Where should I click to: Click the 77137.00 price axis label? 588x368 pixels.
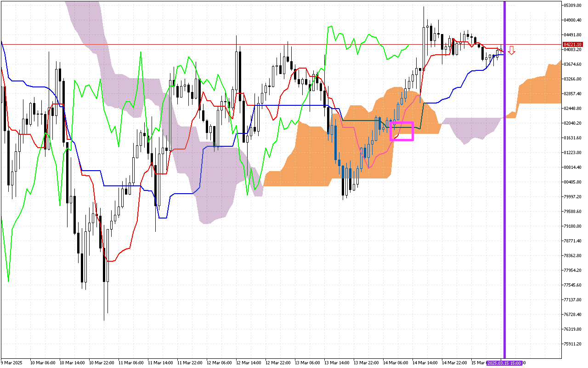pyautogui.click(x=572, y=300)
